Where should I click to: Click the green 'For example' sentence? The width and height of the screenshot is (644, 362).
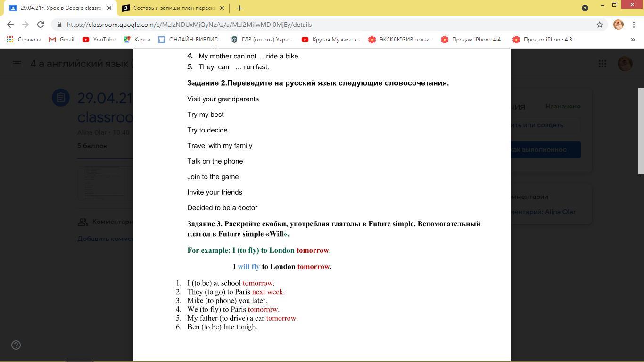click(x=259, y=250)
